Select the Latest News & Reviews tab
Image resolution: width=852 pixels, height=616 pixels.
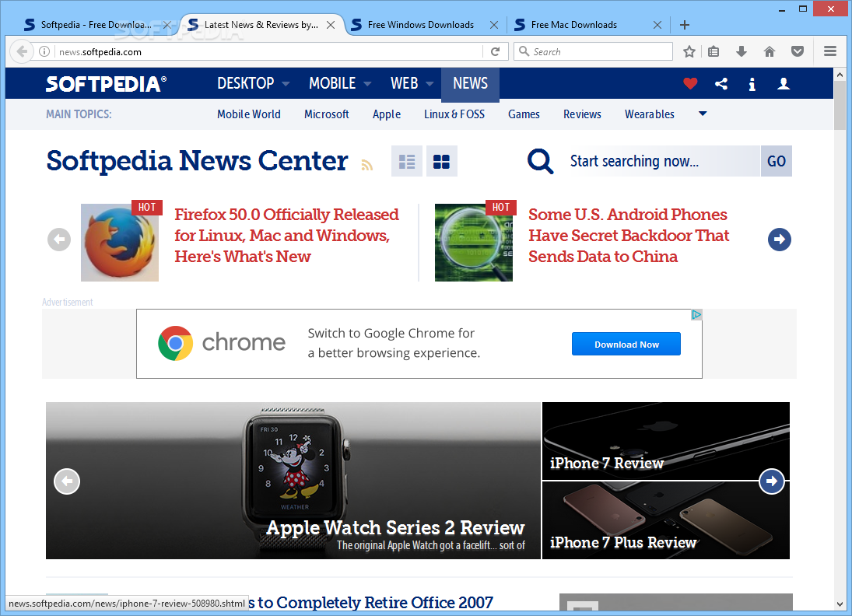coord(261,25)
